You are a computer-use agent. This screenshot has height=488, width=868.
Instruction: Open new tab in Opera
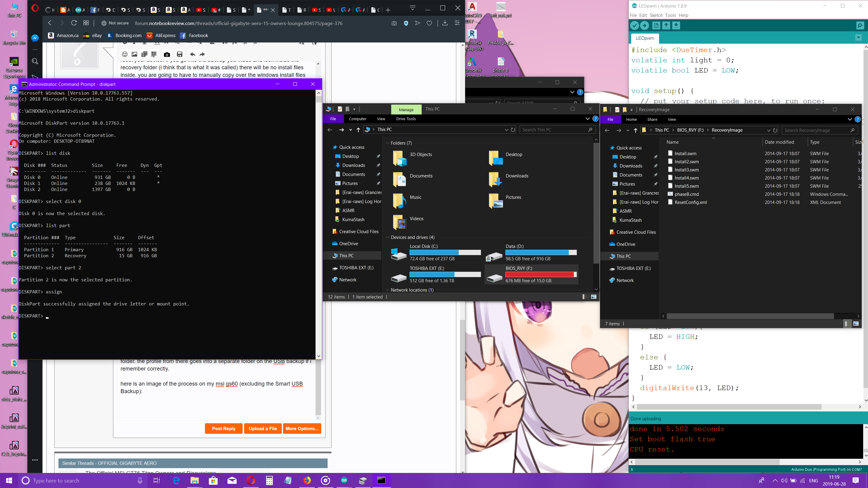(x=388, y=10)
